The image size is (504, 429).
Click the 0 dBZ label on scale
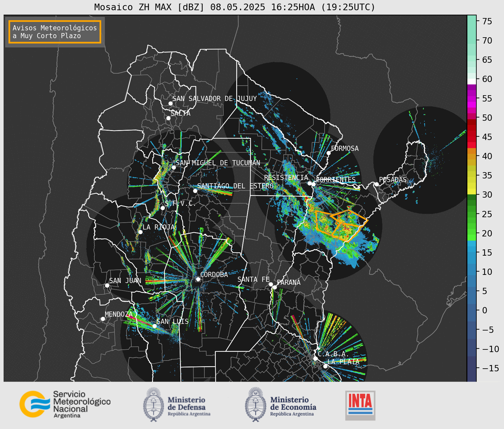click(484, 310)
